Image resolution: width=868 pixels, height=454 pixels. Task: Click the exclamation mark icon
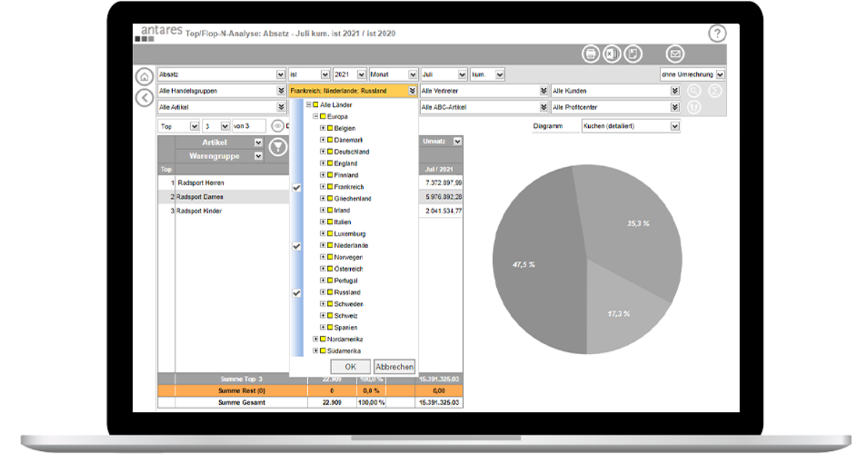(694, 107)
